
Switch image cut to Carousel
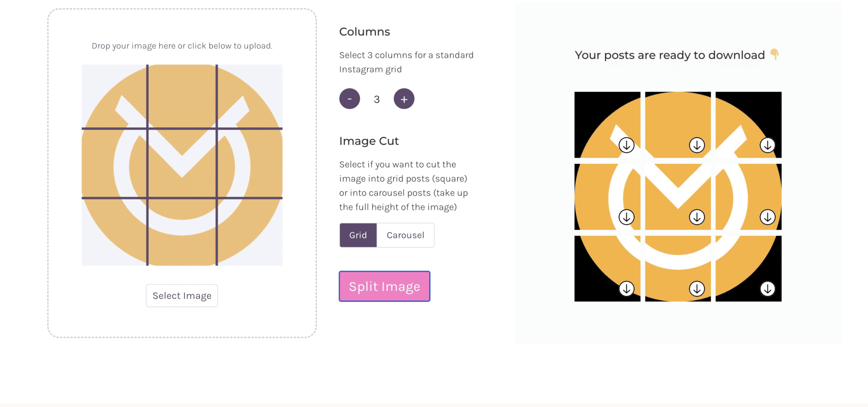point(405,235)
